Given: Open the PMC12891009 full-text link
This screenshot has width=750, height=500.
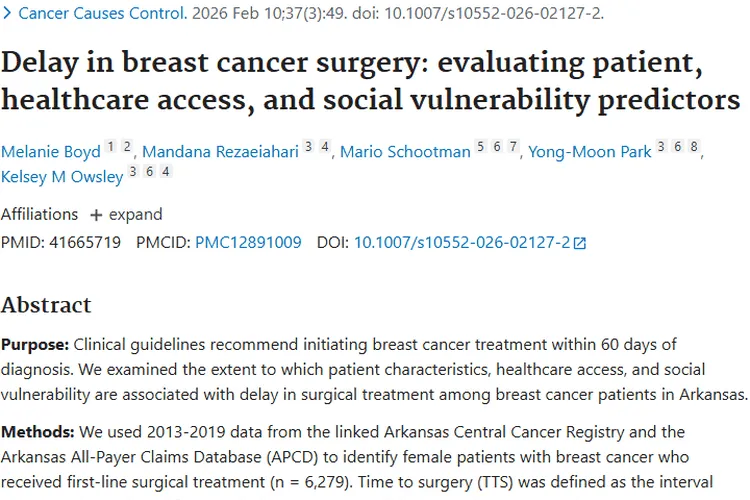Looking at the screenshot, I should point(248,242).
